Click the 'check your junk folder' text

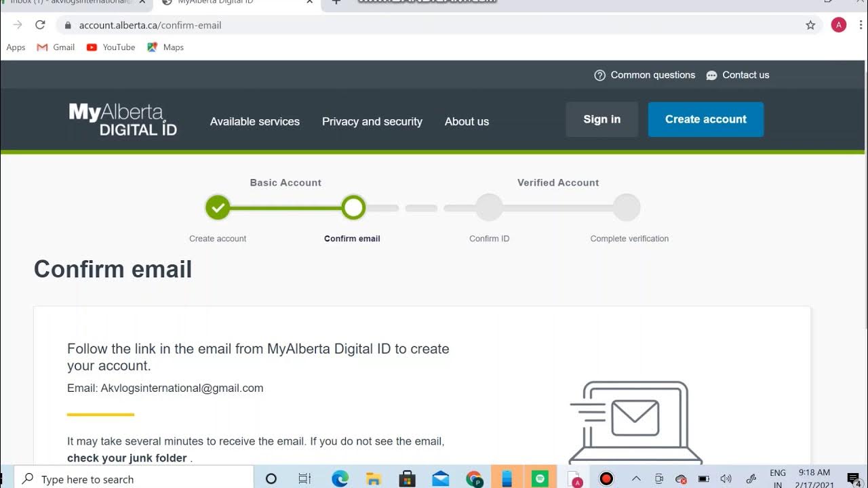(127, 458)
